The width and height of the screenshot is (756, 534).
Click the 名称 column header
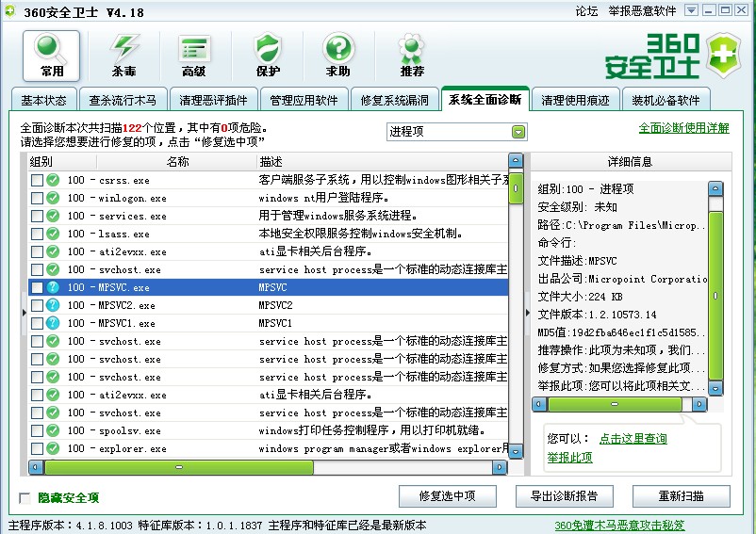pos(177,162)
